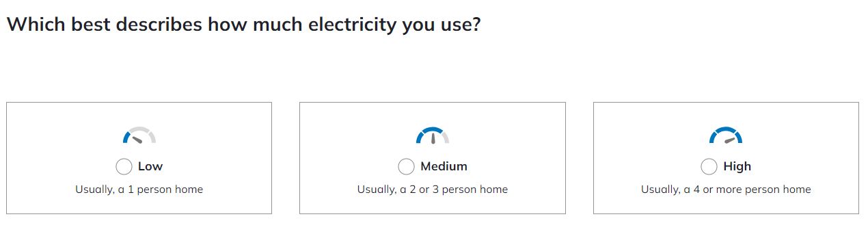Click the bold "Medium" label text
This screenshot has width=868, height=247.
coord(444,166)
